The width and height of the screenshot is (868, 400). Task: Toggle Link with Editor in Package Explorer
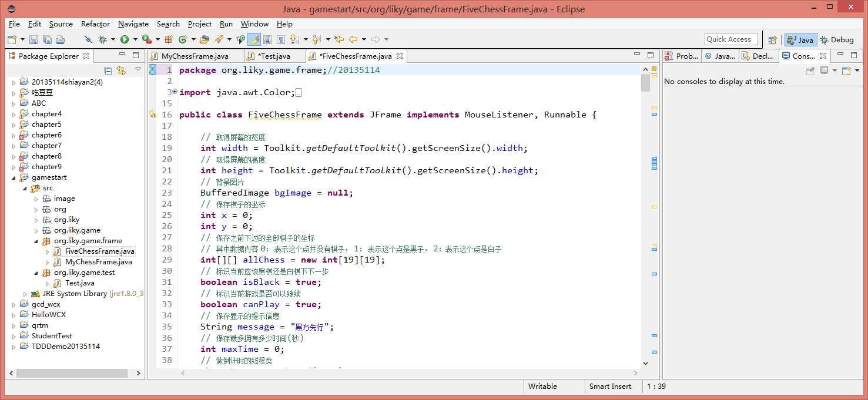(121, 70)
